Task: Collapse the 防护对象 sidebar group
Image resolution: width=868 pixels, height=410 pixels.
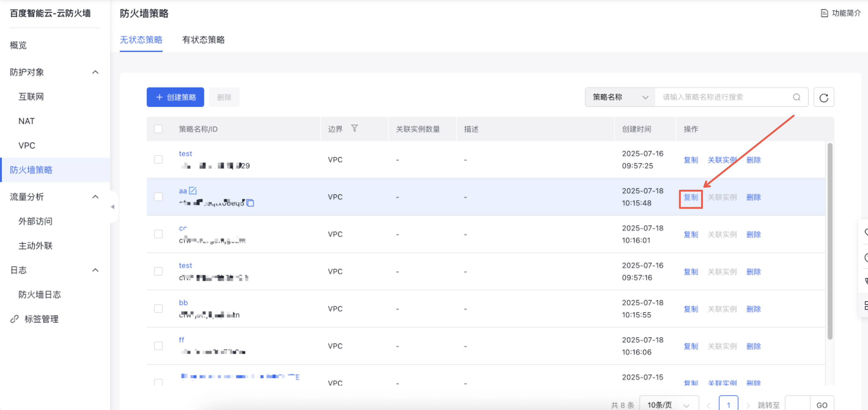Action: point(95,72)
